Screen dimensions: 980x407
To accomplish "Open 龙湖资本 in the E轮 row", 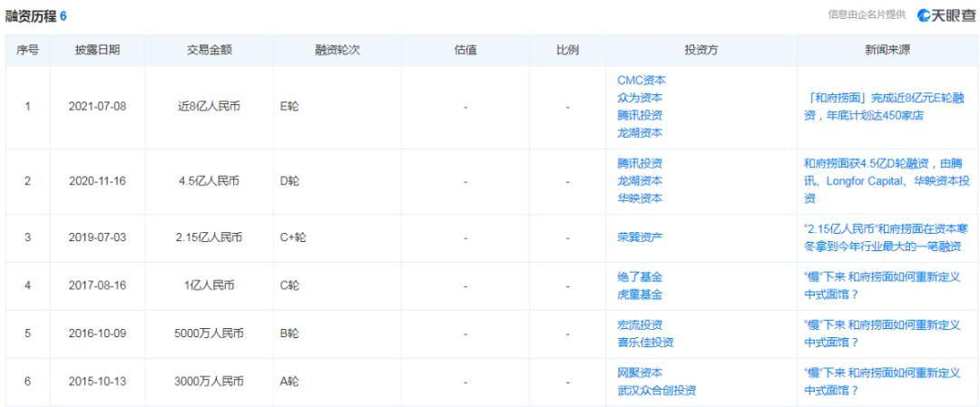I will pyautogui.click(x=640, y=133).
